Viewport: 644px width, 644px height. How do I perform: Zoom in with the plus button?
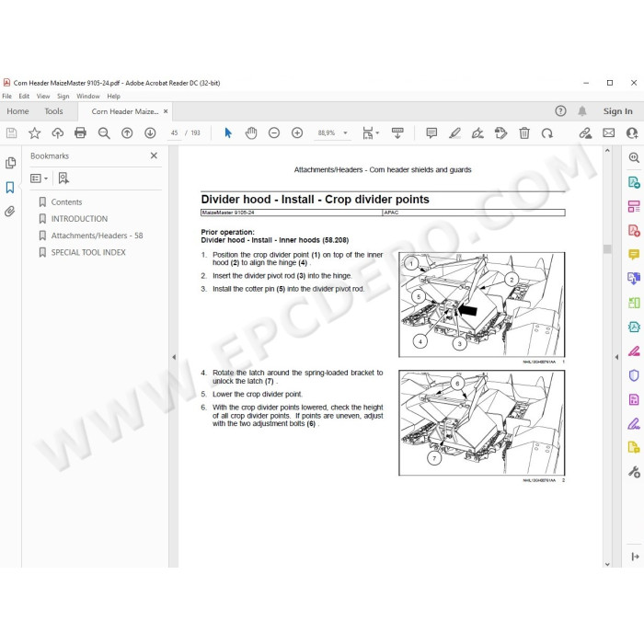(297, 133)
